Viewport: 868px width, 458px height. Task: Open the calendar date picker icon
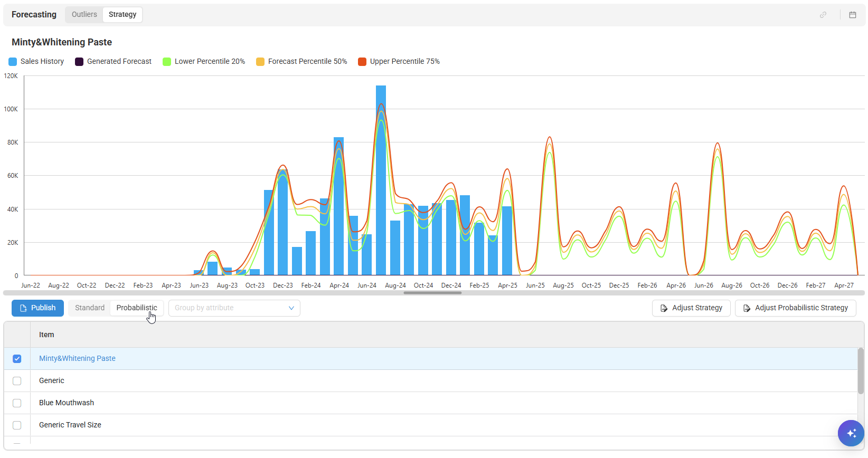[x=852, y=15]
